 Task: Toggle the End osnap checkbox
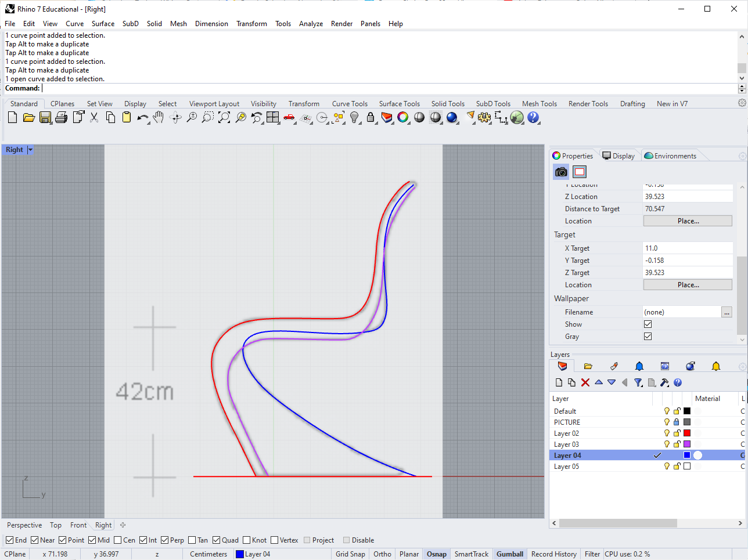10,540
